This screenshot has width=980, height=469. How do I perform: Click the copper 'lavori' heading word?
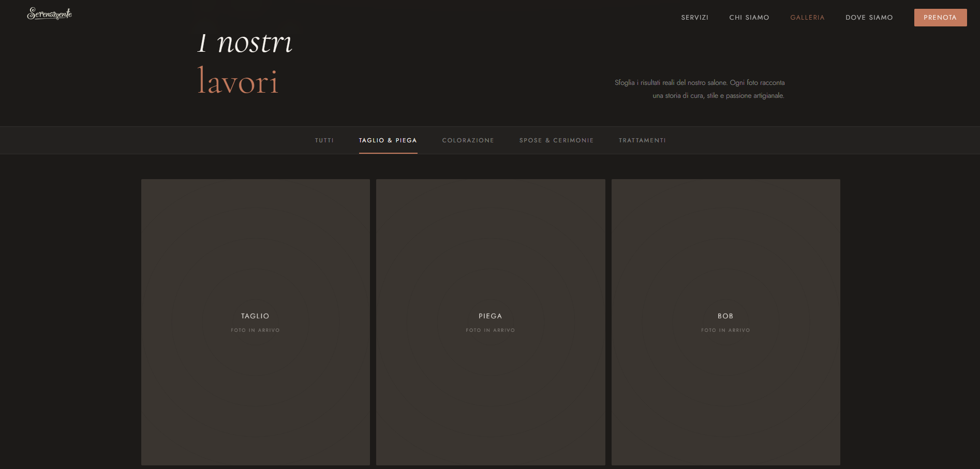[x=238, y=82]
